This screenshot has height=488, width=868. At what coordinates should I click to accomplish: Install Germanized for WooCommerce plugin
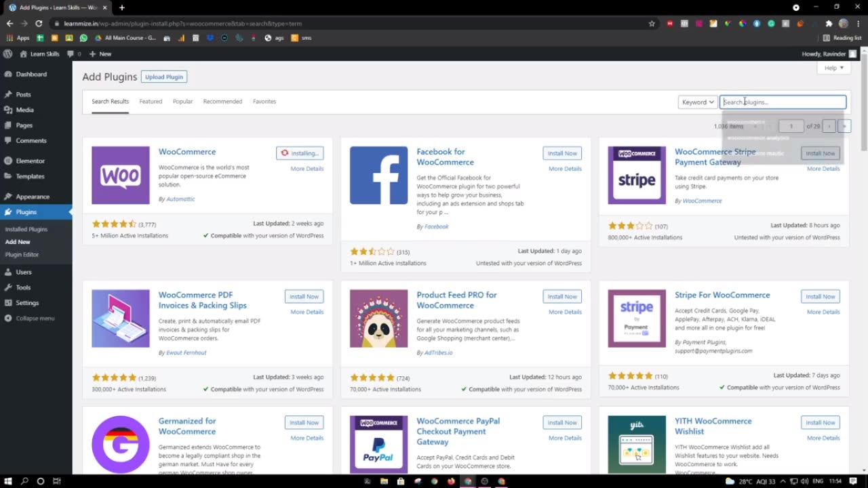[x=304, y=422]
